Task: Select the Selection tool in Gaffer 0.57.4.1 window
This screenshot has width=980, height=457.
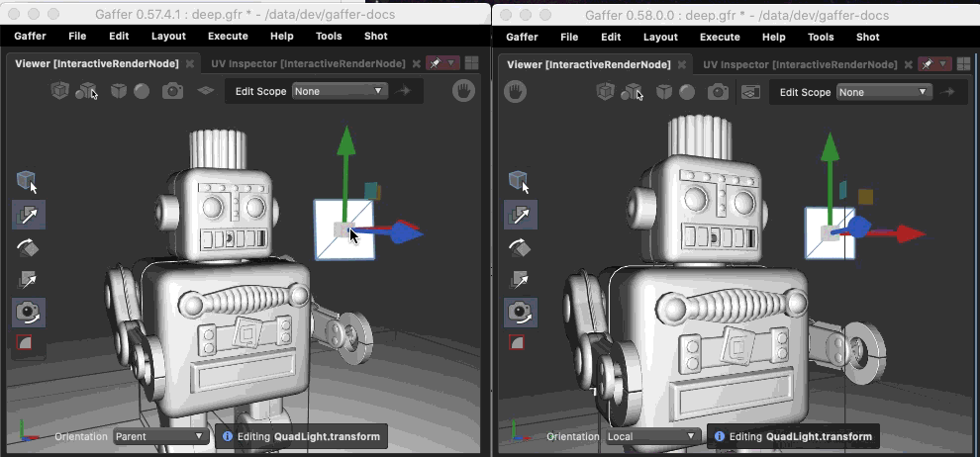Action: point(28,182)
